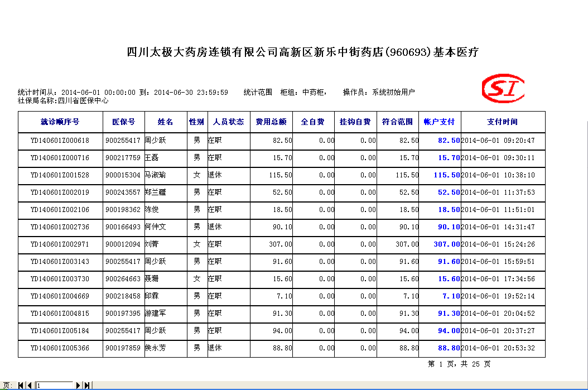Click payment time 2014-06-01 20:37:27
Viewport: 588px width, 390px height.
click(498, 330)
